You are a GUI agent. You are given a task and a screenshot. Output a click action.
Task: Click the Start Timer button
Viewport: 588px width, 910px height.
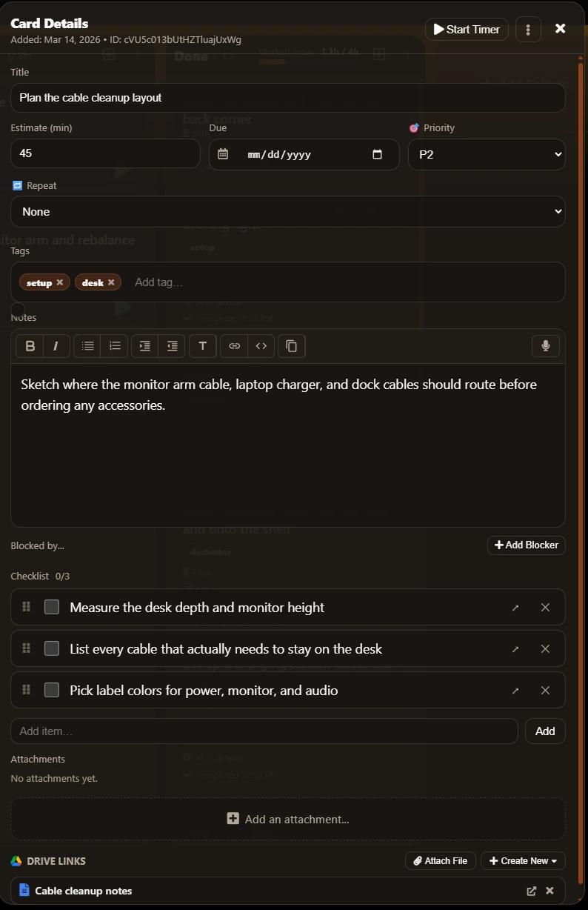pyautogui.click(x=467, y=30)
